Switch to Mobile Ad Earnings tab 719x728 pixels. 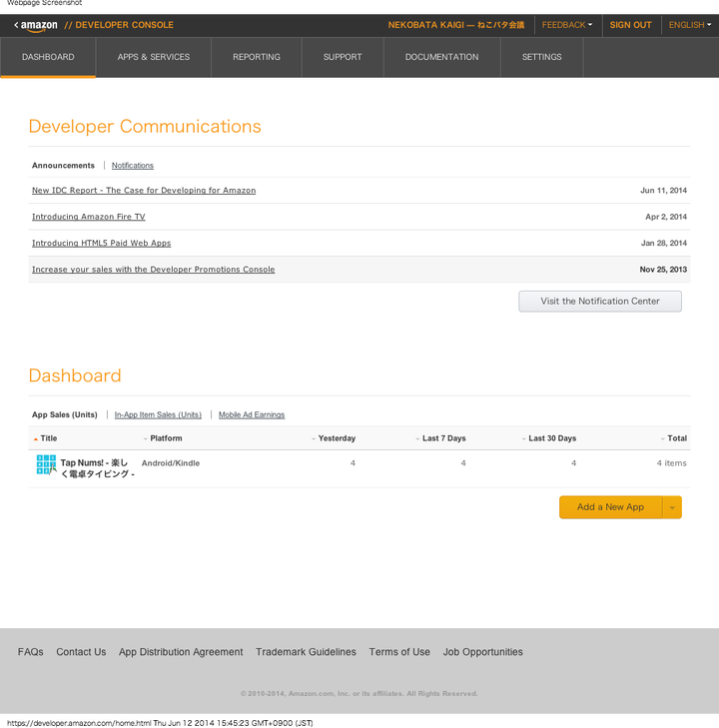252,415
